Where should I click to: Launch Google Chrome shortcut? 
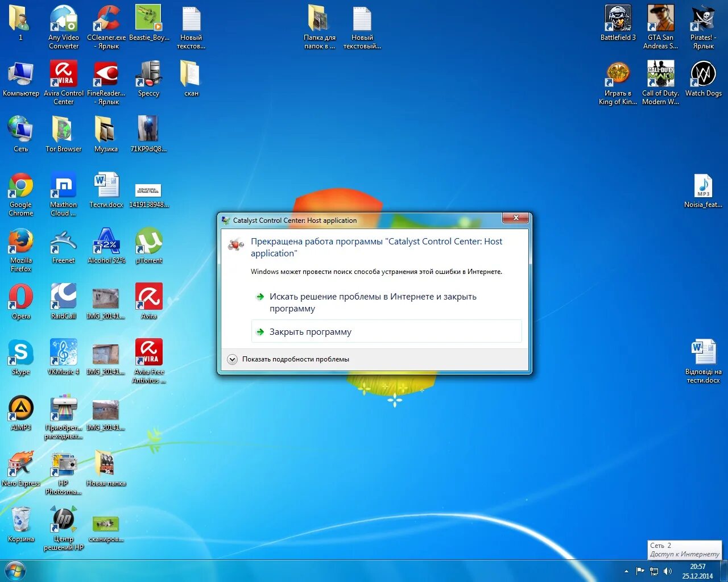click(x=21, y=194)
